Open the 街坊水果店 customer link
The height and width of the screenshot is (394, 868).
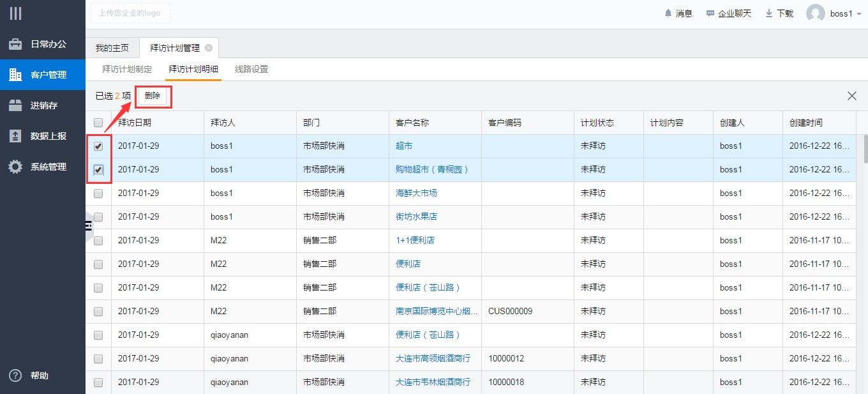416,216
